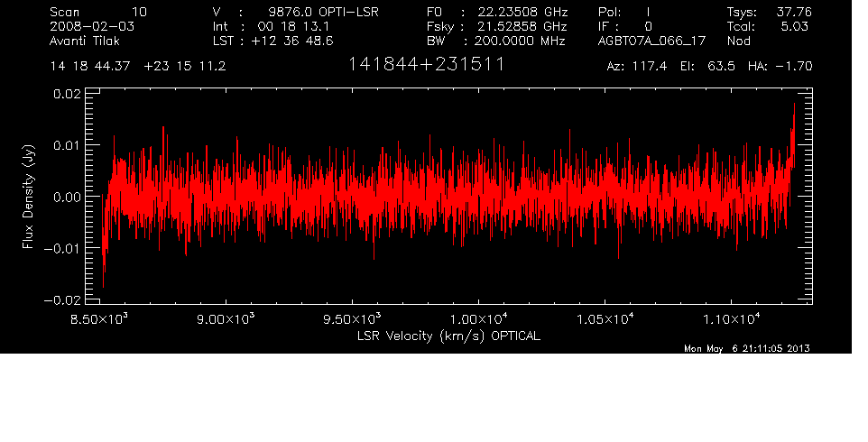This screenshot has height=442, width=868.
Task: Click the coordinates 14 18 44.37 +23 15 11.2
Action: [138, 67]
